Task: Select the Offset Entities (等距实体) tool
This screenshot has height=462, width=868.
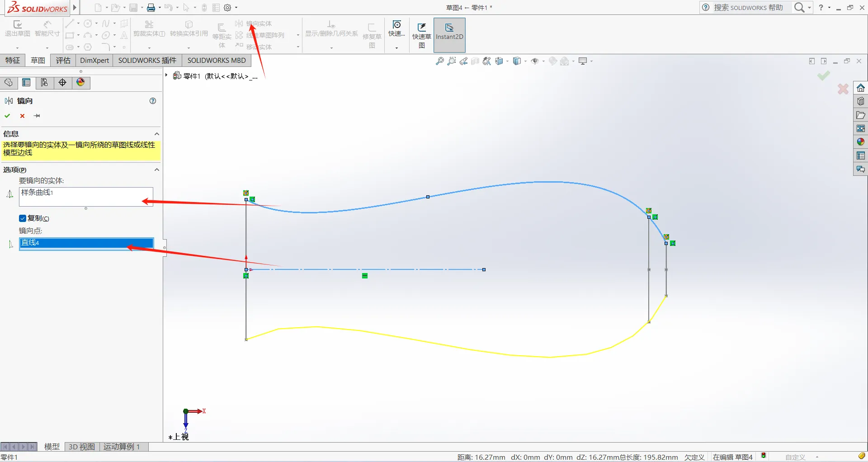Action: pyautogui.click(x=222, y=35)
